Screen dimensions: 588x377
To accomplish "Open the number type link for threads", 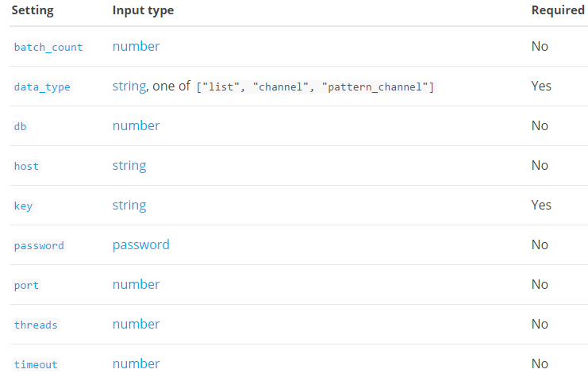I will click(x=136, y=324).
